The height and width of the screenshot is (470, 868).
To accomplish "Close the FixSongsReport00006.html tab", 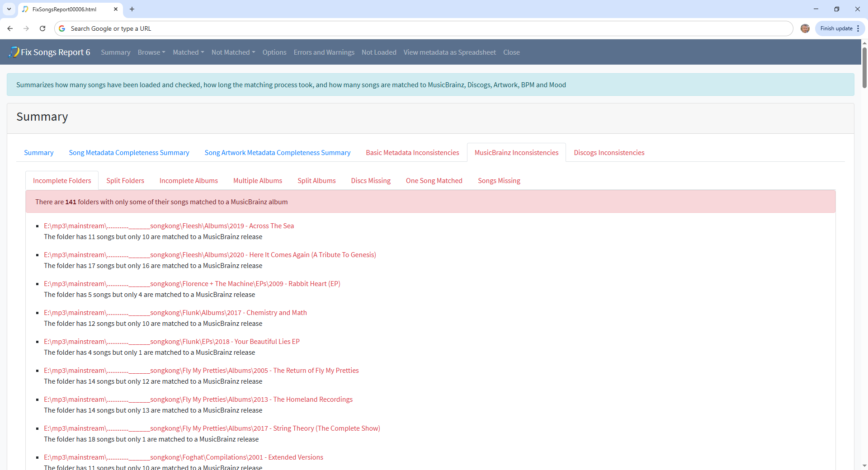I will click(116, 9).
